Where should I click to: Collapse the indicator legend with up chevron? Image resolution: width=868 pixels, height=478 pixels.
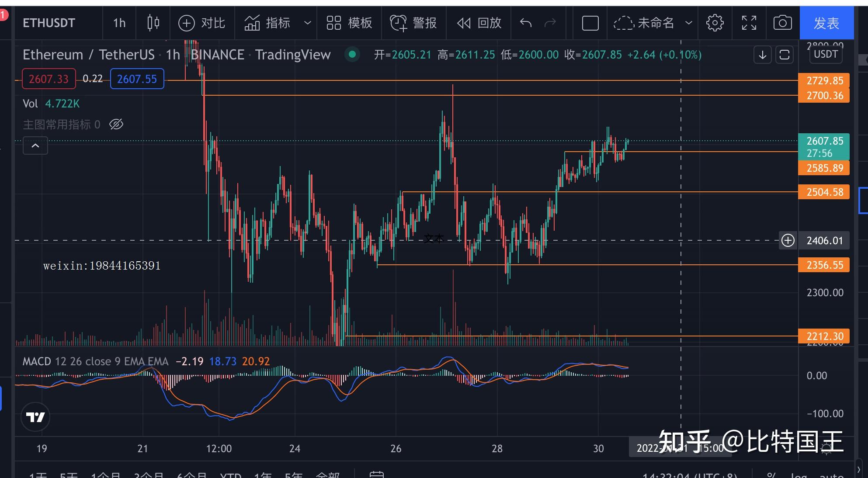coord(35,145)
